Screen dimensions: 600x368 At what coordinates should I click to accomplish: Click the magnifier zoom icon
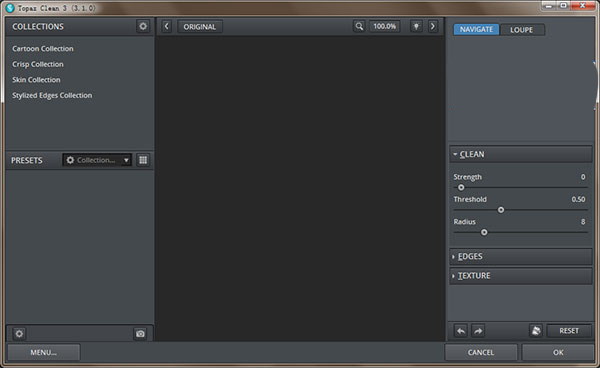click(359, 26)
